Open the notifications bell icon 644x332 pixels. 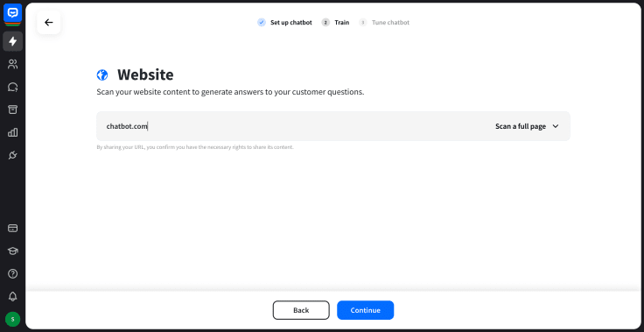pos(13,296)
